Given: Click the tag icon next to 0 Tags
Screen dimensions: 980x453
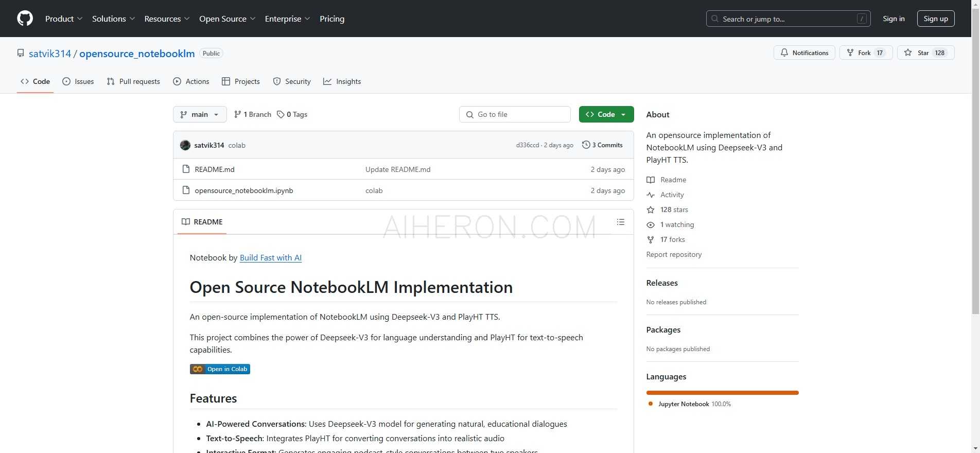Looking at the screenshot, I should pos(281,114).
